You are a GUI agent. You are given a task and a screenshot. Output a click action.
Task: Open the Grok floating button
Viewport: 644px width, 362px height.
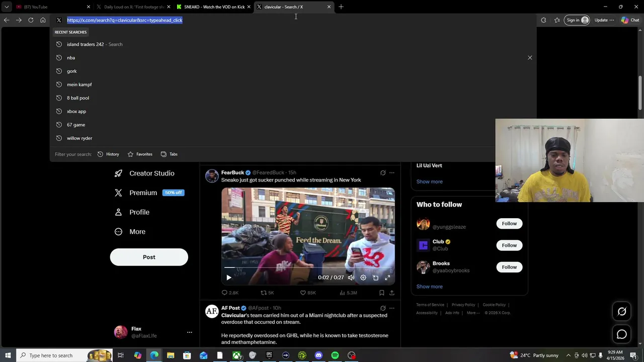(622, 312)
